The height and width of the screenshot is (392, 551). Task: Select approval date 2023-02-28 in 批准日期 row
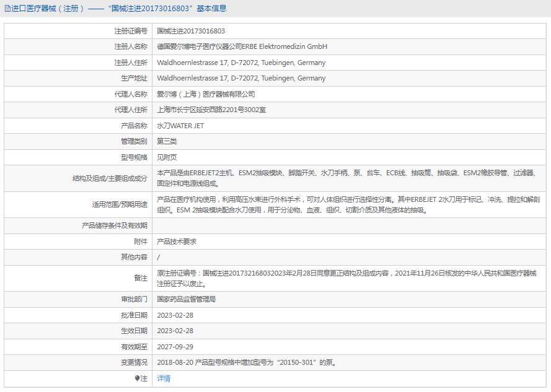[175, 315]
